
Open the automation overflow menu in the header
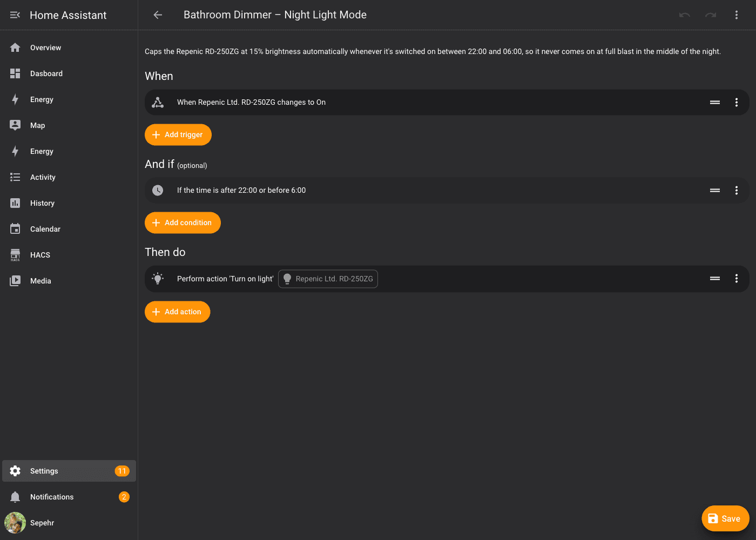click(737, 15)
